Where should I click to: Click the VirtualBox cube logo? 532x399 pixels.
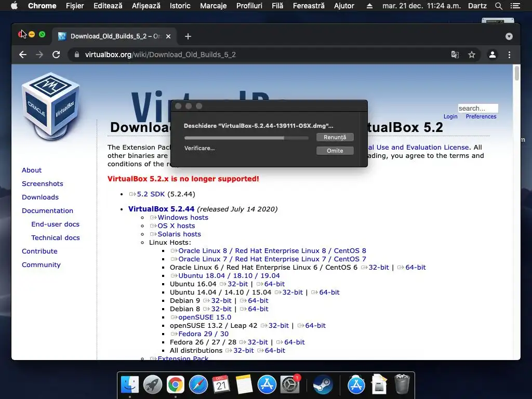[50, 106]
